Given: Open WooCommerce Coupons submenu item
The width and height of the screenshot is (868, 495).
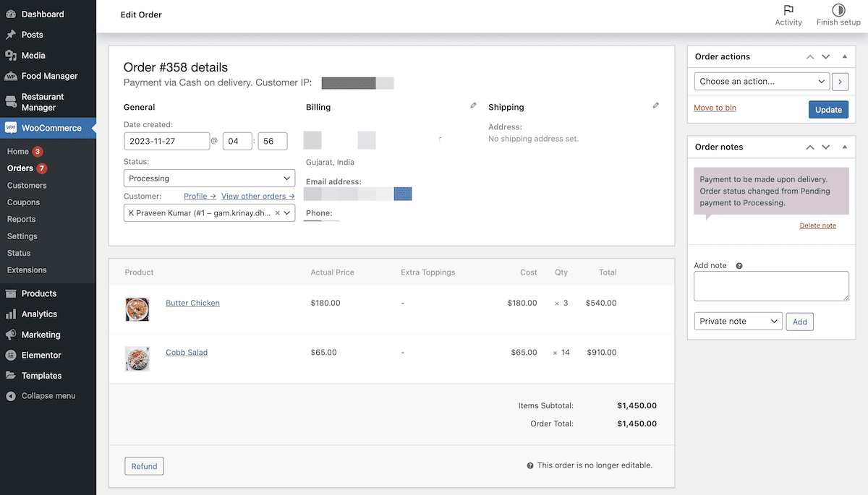Looking at the screenshot, I should (x=23, y=202).
